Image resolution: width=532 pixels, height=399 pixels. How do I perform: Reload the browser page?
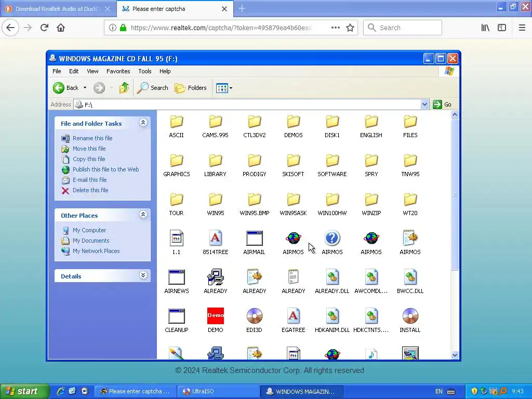pos(44,28)
